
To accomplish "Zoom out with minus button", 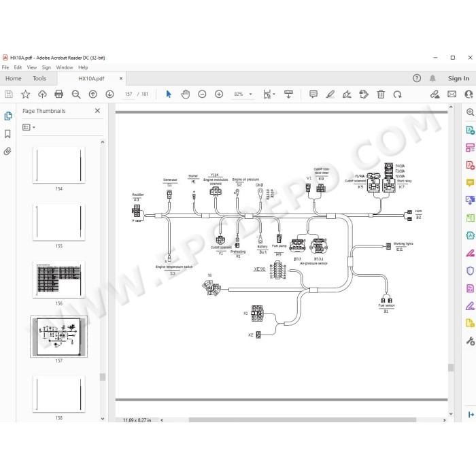I will (x=202, y=95).
